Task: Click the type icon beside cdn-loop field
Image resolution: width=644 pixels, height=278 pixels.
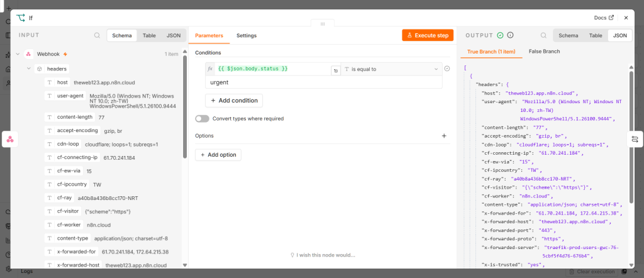Action: click(50, 144)
